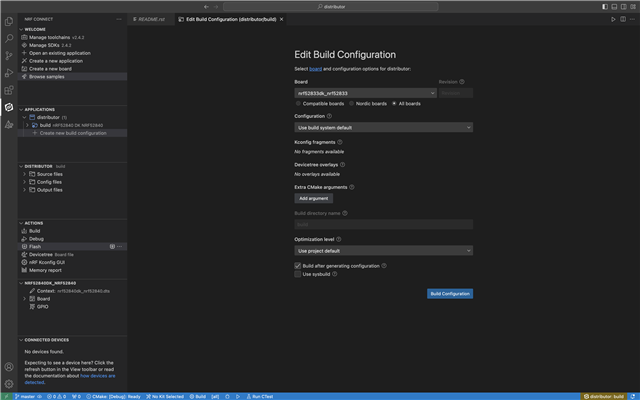Screen dimensions: 640x400
Task: Click Kconfig fragments help icon
Action: 340,142
